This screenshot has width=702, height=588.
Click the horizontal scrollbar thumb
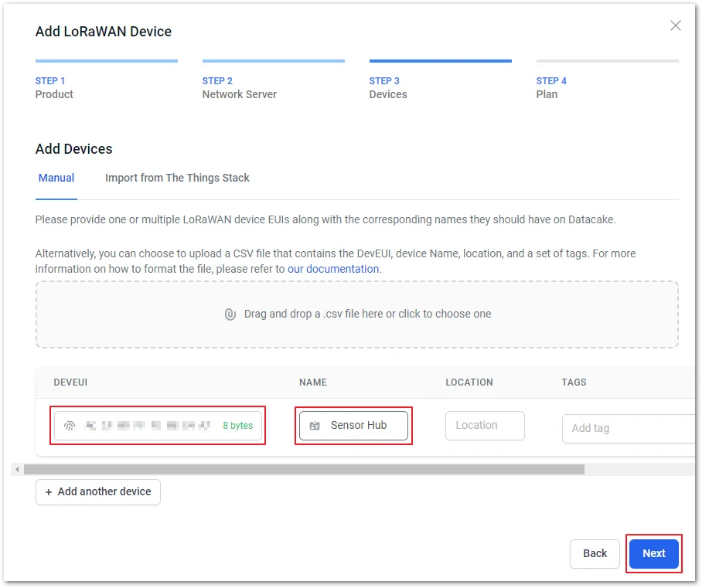(304, 469)
